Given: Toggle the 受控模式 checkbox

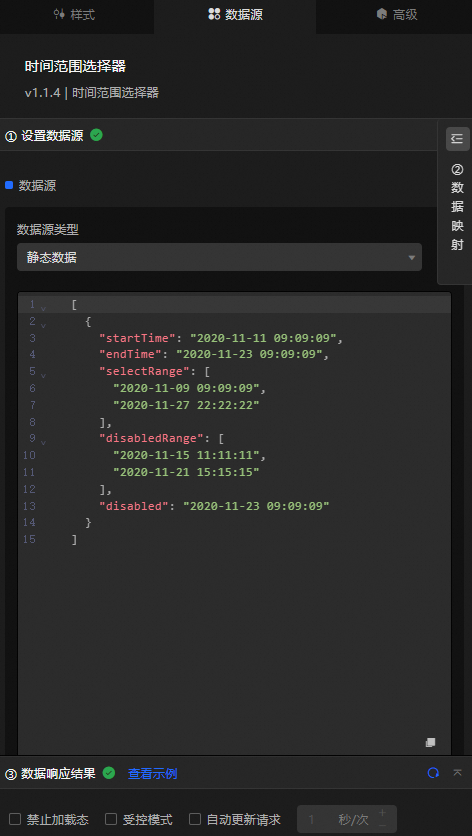Looking at the screenshot, I should (x=111, y=819).
